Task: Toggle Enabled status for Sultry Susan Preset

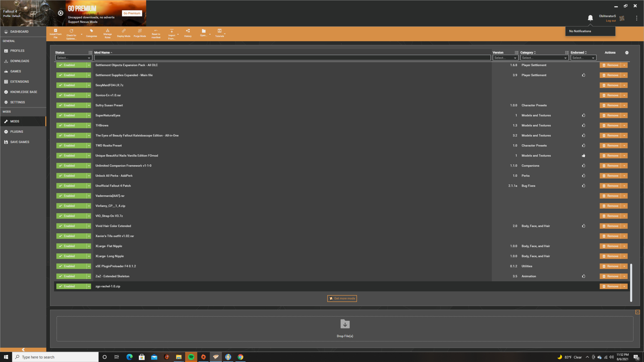Action: pyautogui.click(x=71, y=105)
